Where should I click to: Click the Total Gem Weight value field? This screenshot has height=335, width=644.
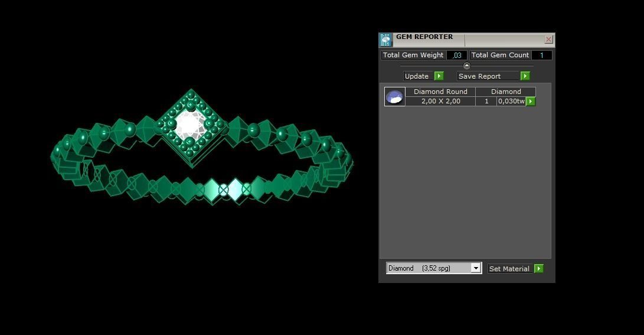tap(457, 55)
